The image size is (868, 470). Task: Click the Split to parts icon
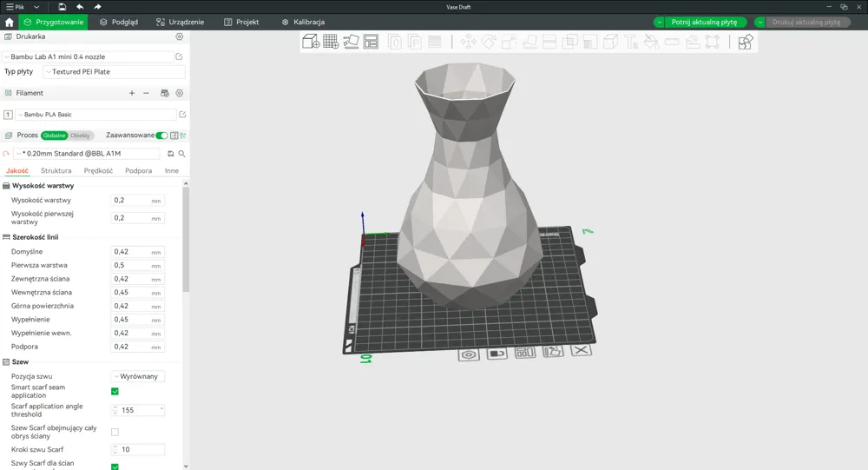click(x=415, y=42)
